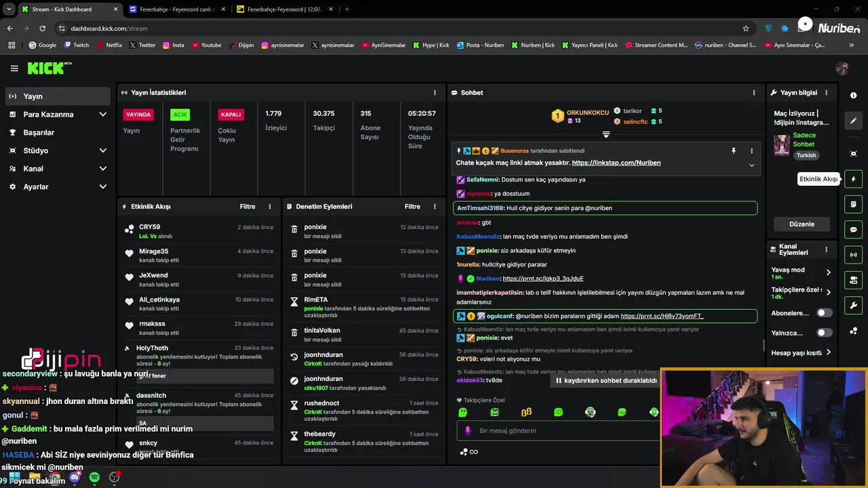Select the yellow BB emote
This screenshot has width=868, height=488.
pos(526,411)
